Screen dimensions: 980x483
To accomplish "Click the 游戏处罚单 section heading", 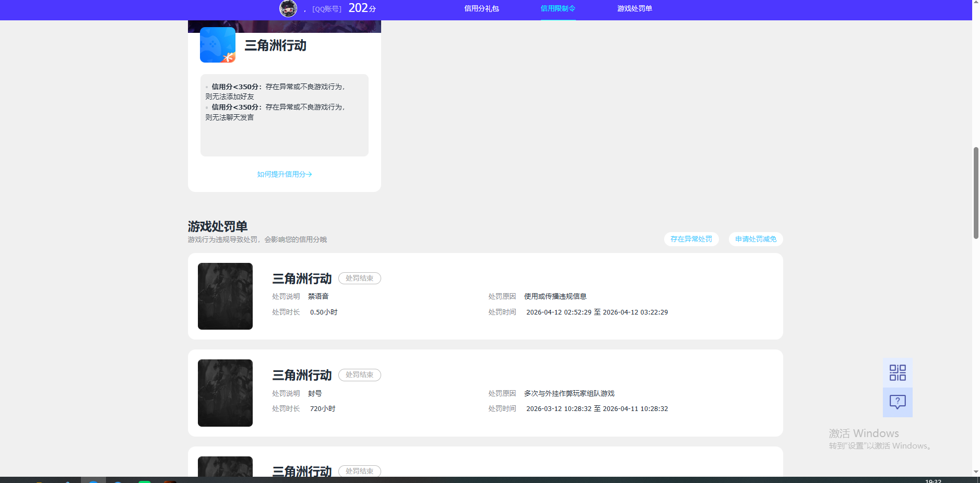I will pyautogui.click(x=218, y=226).
